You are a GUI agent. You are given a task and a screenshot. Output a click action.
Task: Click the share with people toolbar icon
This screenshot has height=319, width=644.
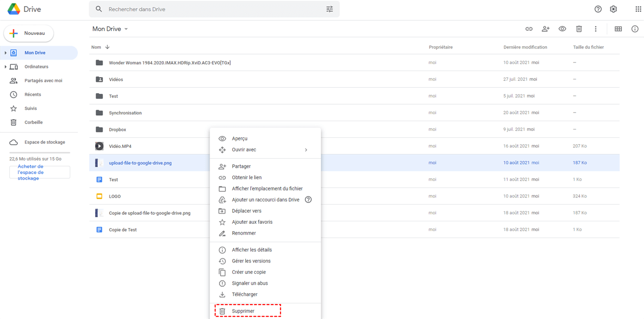tap(545, 29)
